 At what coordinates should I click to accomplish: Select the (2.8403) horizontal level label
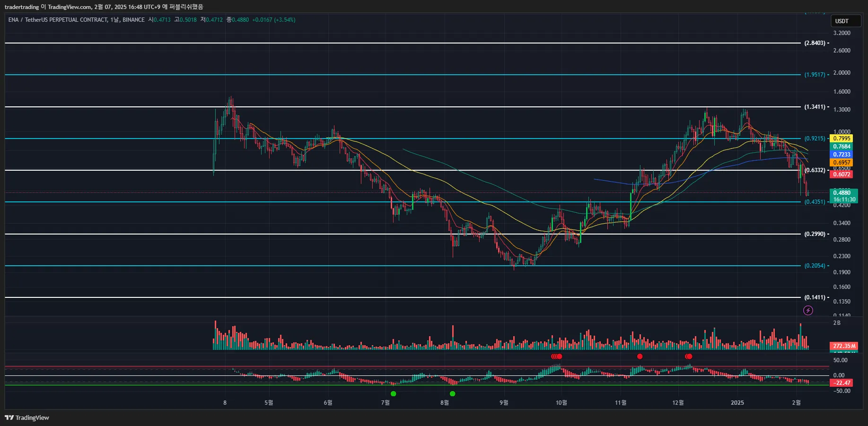pyautogui.click(x=815, y=43)
